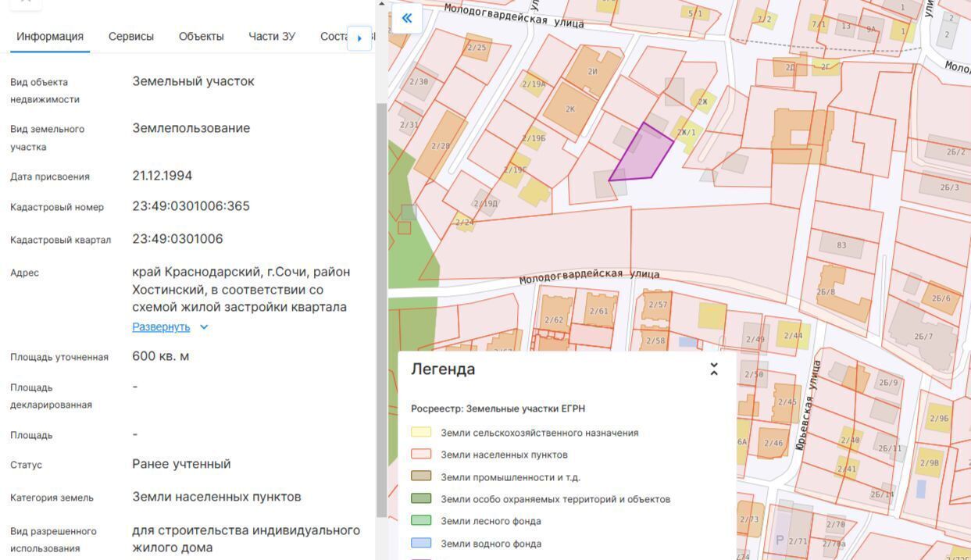Switch to the Сервисы tab

131,36
